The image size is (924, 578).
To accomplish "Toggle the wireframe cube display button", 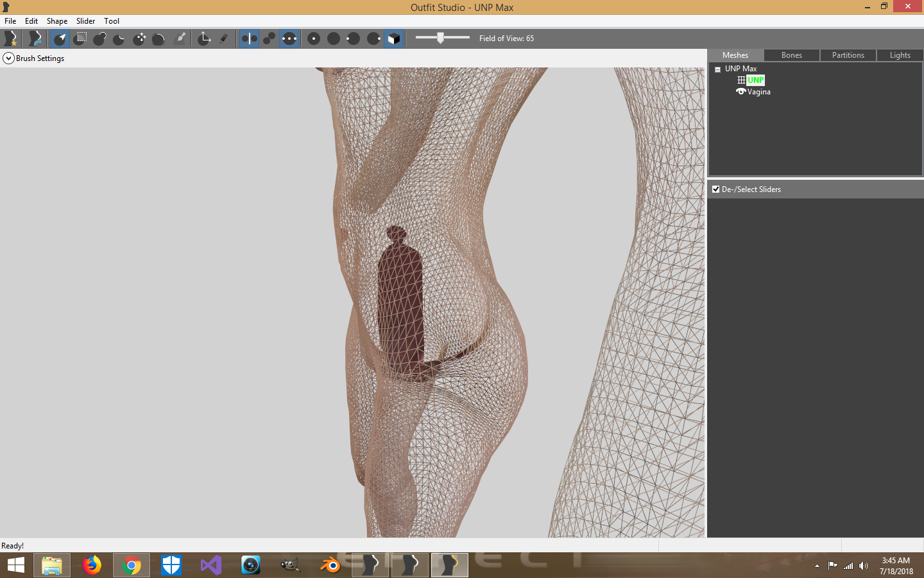I will point(394,39).
